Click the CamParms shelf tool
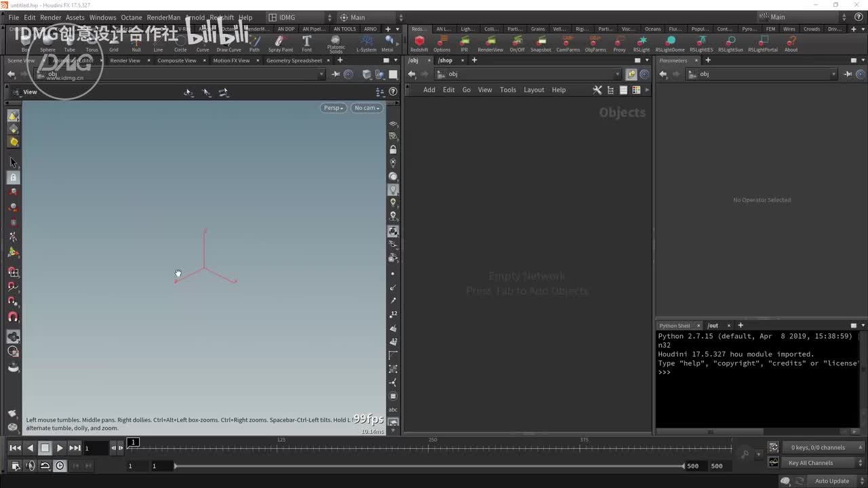Screen dimensions: 868x488 click(x=568, y=44)
